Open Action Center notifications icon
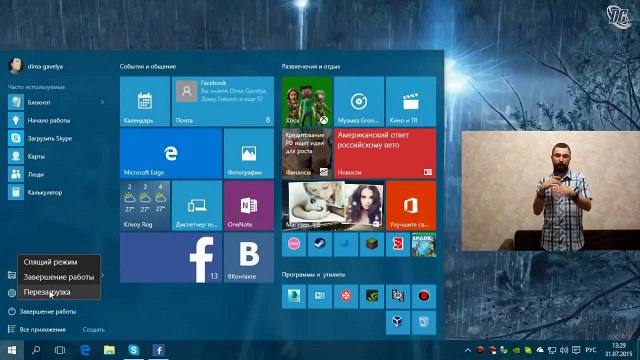The height and width of the screenshot is (360, 640). (576, 350)
